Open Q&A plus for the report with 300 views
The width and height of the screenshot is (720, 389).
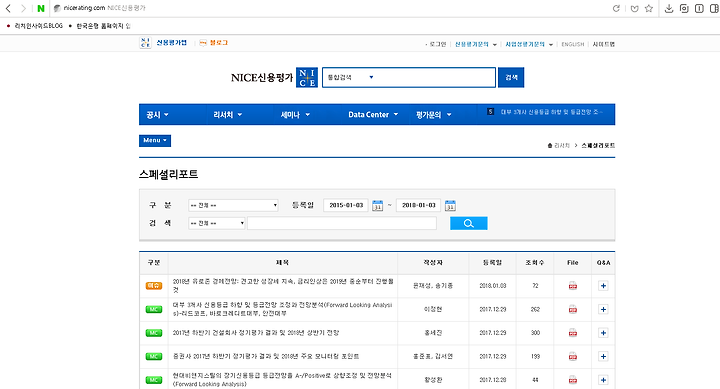603,333
